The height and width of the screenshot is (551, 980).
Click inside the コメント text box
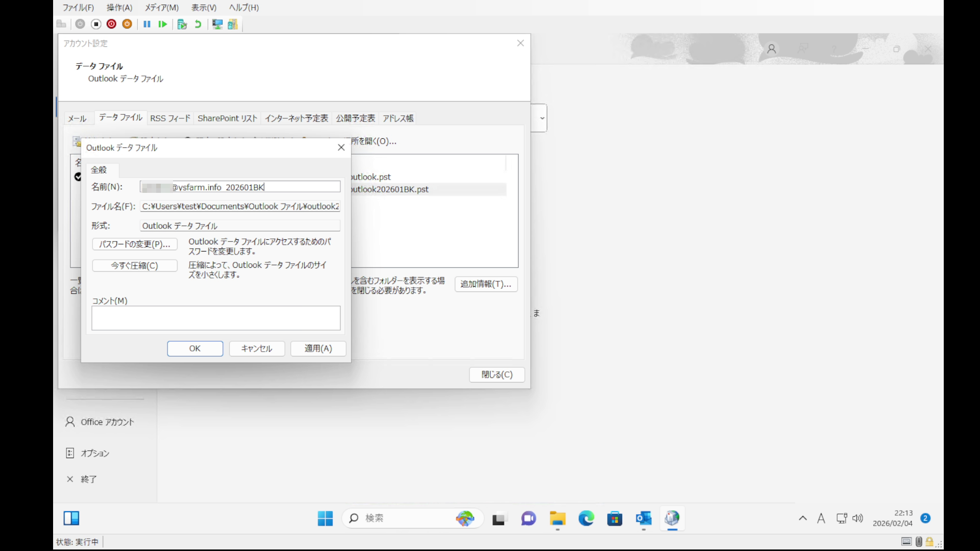[216, 318]
